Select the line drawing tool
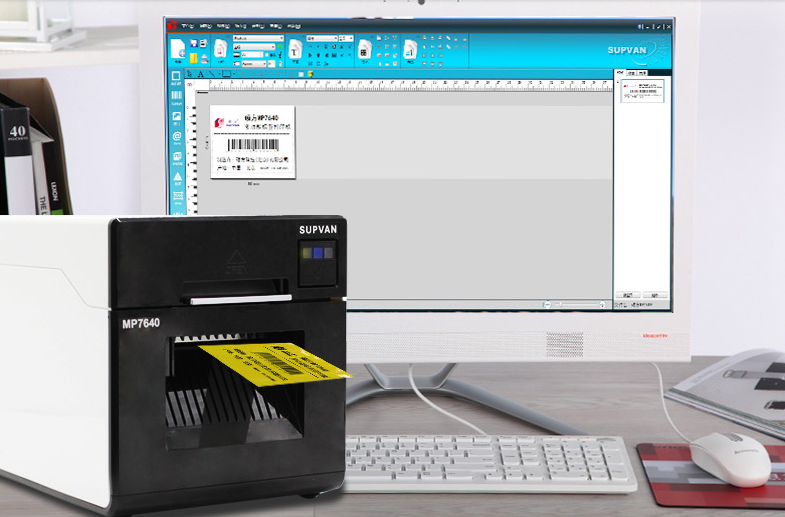Screen dimensions: 785x517 click(212, 74)
